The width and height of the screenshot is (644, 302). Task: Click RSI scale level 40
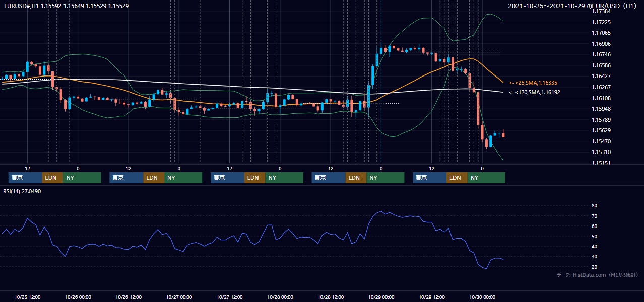[x=594, y=246]
